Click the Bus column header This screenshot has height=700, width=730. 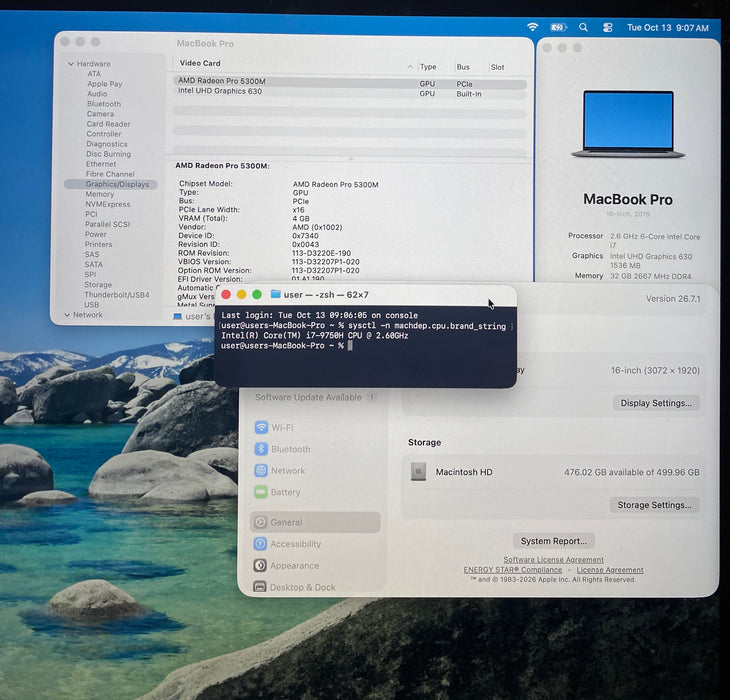tap(463, 67)
